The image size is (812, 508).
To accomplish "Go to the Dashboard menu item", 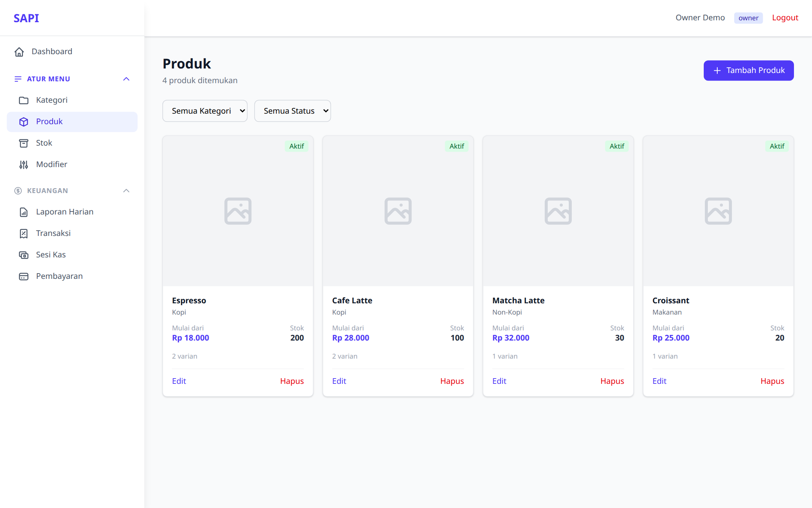I will [x=72, y=52].
